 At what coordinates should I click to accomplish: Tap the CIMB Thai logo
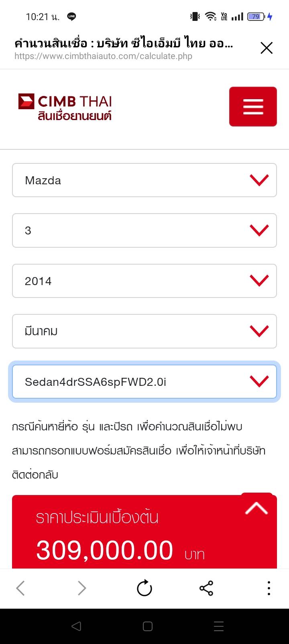click(65, 107)
